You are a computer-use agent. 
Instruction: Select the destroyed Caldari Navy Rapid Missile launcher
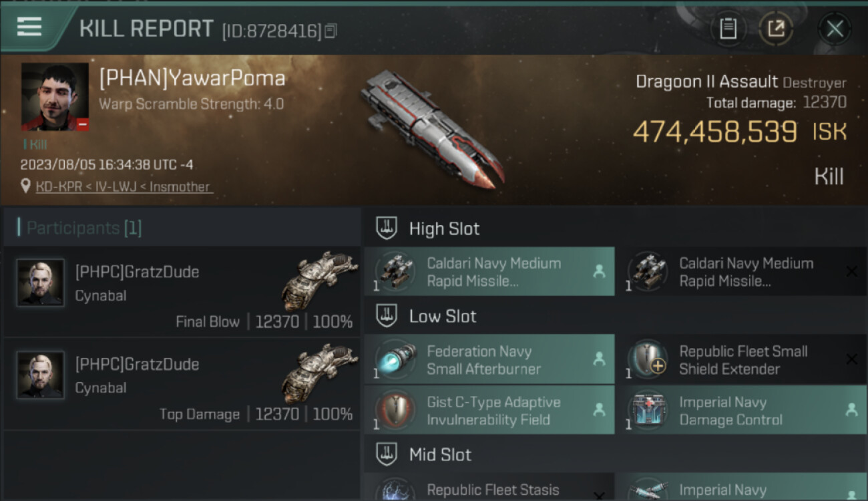click(x=741, y=272)
